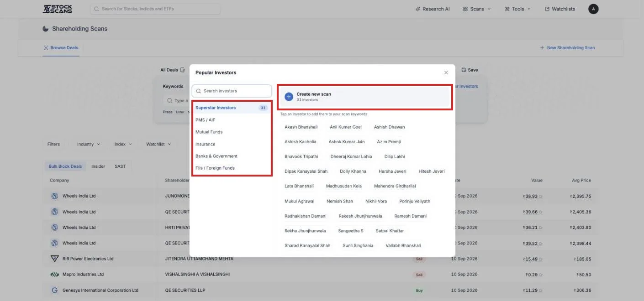
Task: Add Sunil Singhania investor chip
Action: click(358, 246)
